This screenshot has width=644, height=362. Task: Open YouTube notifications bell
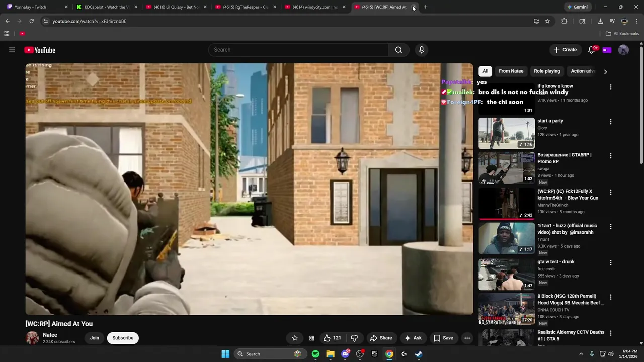592,50
